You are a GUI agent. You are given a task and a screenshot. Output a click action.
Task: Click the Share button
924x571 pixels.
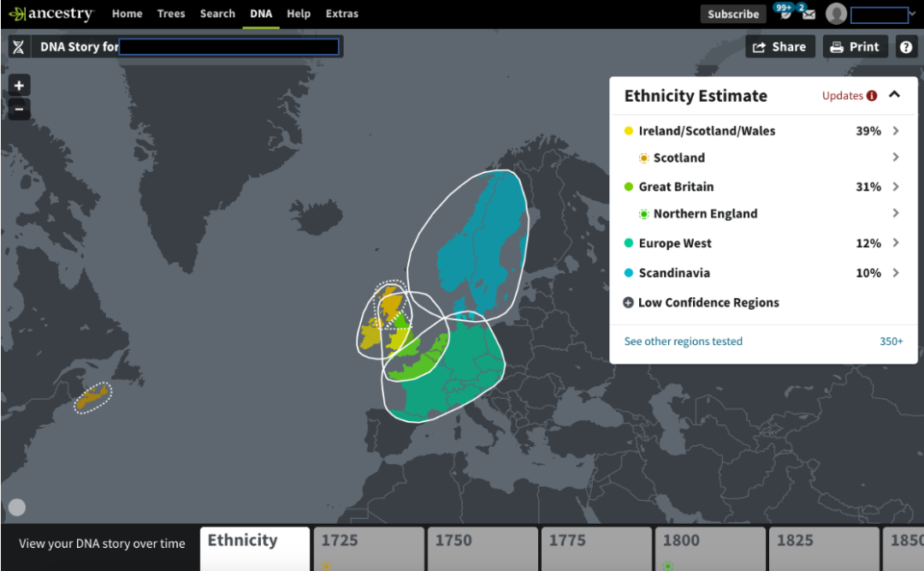point(779,46)
